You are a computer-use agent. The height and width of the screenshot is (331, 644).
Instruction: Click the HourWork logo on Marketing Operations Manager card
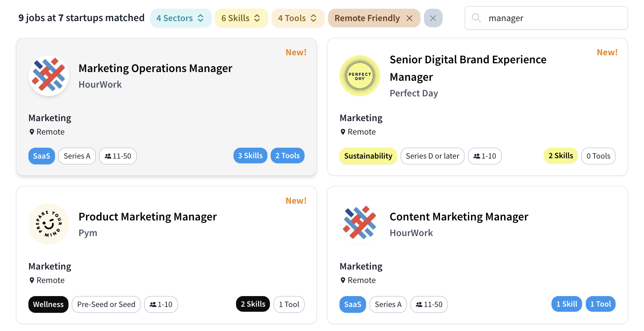tap(49, 76)
